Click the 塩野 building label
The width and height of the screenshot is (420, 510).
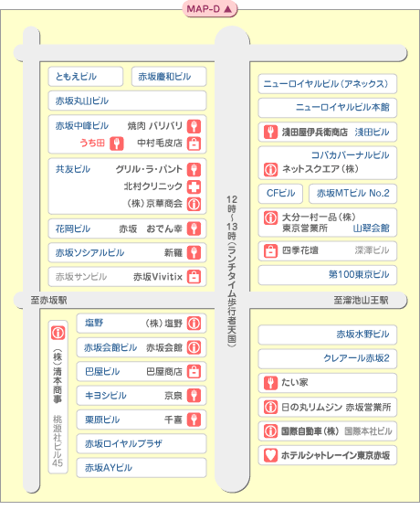click(x=94, y=323)
